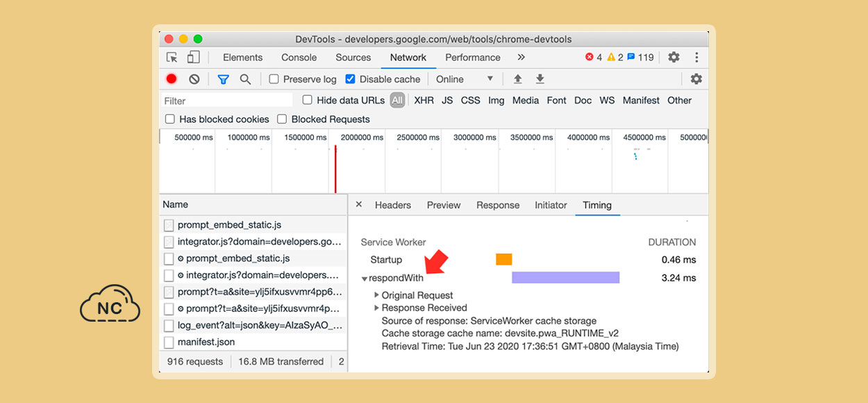Image resolution: width=868 pixels, height=403 pixels.
Task: Open the Initiator tab
Action: click(551, 205)
